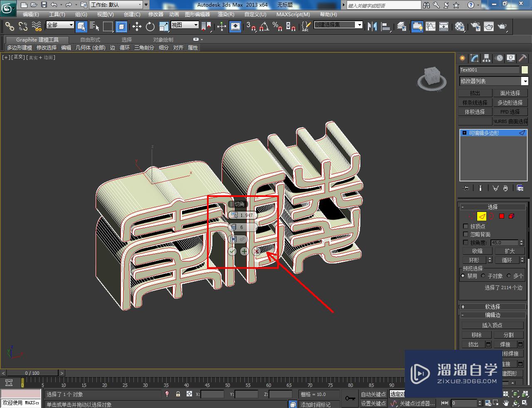Viewport: 532px width, 408px height.
Task: Open the 修改器列表 modifier list dropdown
Action: (494, 81)
